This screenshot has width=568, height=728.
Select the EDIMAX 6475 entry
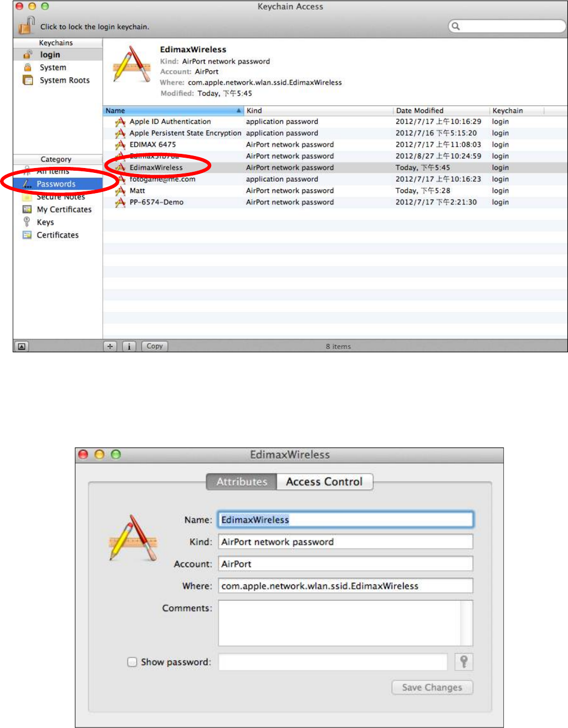pos(335,145)
